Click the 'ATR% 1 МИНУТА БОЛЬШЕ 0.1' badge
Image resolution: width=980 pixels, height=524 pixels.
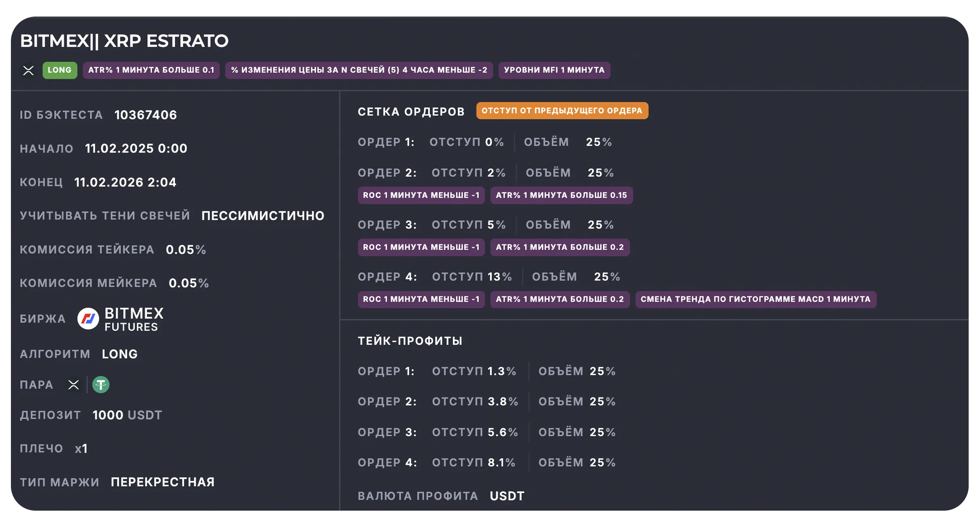coord(151,70)
